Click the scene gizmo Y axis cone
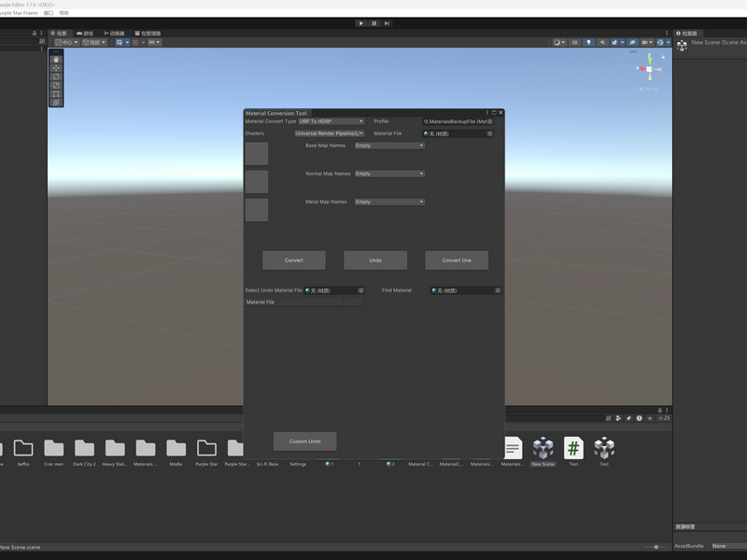The image size is (747, 560). coord(649,60)
